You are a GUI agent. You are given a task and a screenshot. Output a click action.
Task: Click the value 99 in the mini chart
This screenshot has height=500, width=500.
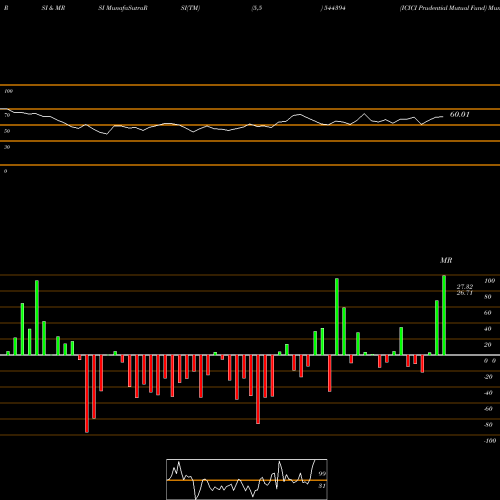[x=322, y=473]
